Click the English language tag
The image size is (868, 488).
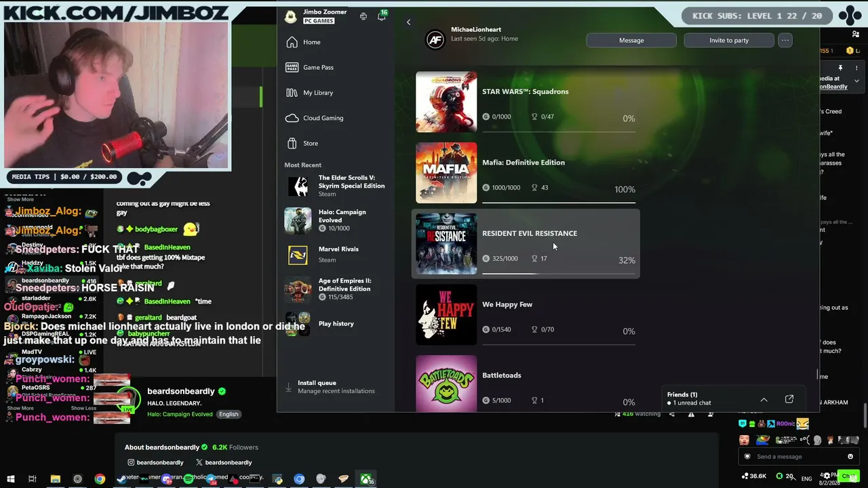point(229,414)
